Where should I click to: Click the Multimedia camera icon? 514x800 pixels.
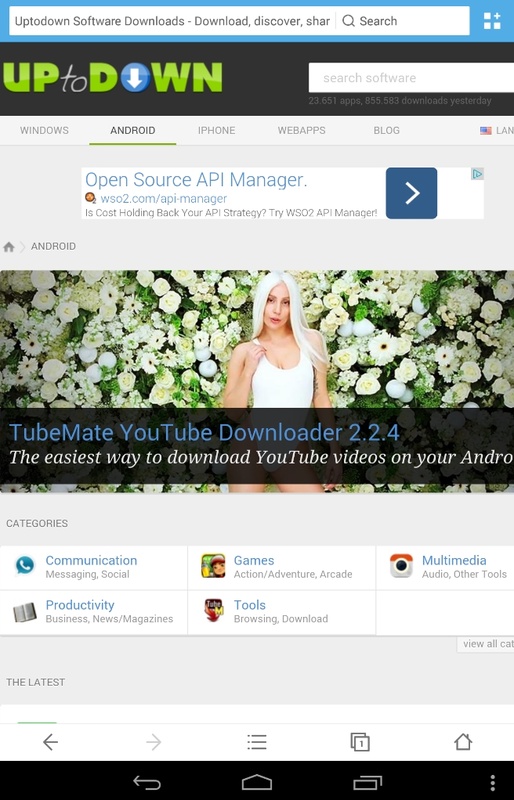tap(401, 566)
